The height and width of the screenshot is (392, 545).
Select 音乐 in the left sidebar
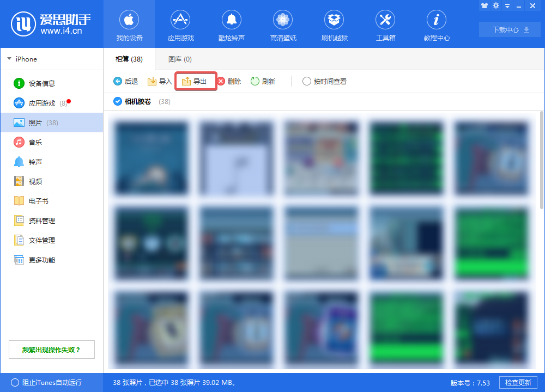[x=35, y=142]
